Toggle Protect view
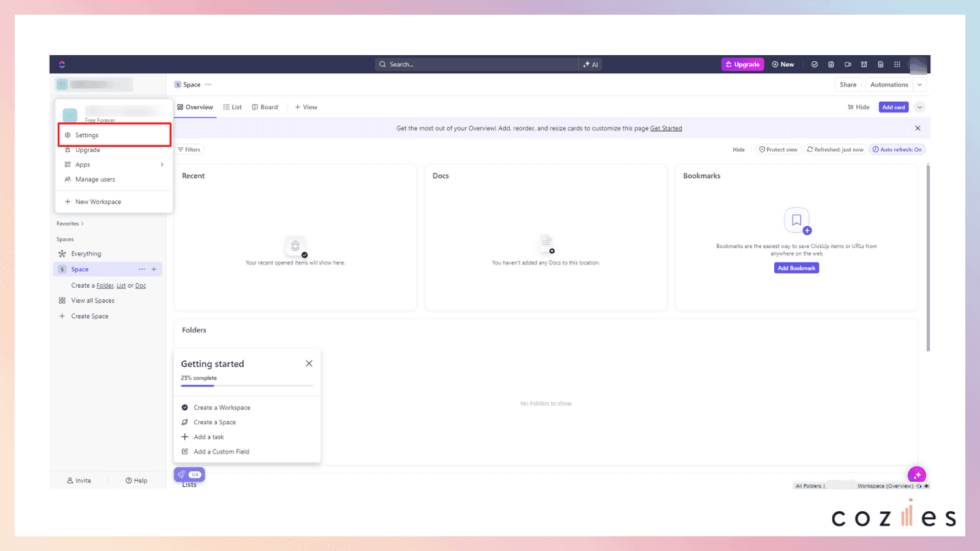Screen dimensions: 980x551 (778, 149)
